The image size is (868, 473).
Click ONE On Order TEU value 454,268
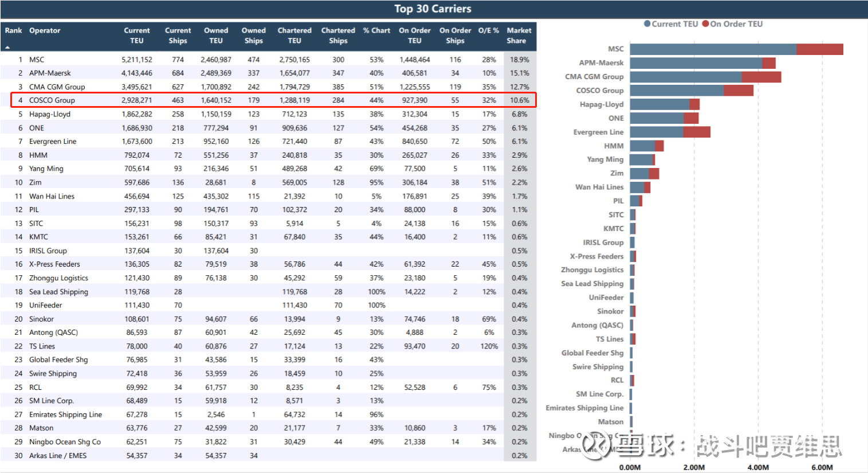click(415, 128)
